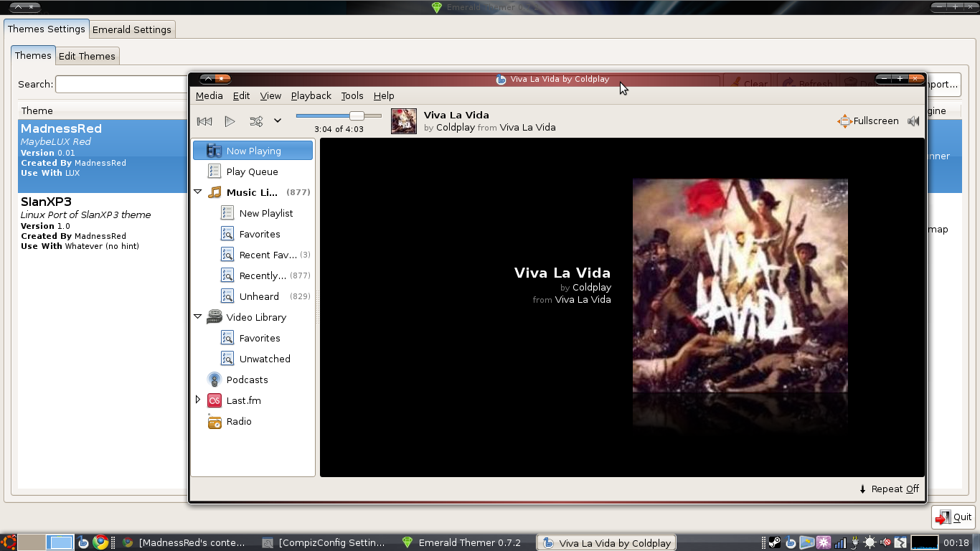The width and height of the screenshot is (980, 551).
Task: Select the SlanXP3 theme row
Action: (103, 223)
